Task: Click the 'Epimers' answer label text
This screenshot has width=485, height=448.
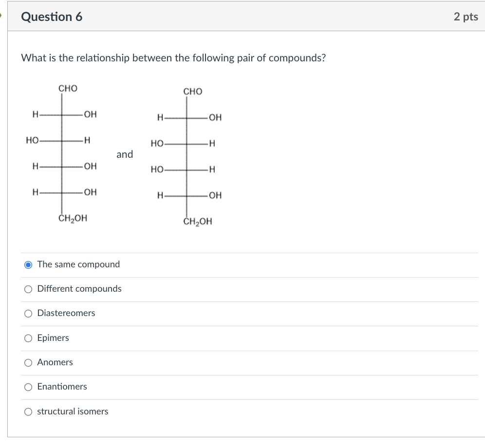Action: [x=53, y=338]
